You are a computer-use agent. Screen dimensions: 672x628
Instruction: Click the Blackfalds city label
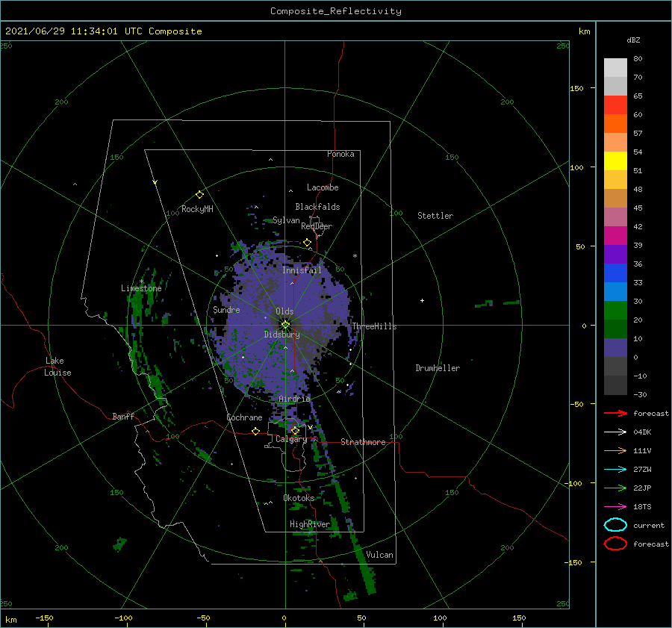[x=317, y=207]
